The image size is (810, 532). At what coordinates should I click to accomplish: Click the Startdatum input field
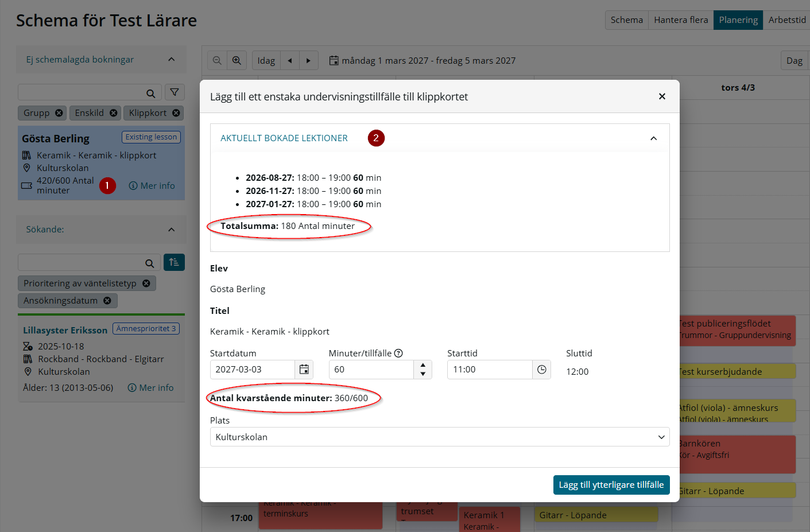tap(253, 370)
